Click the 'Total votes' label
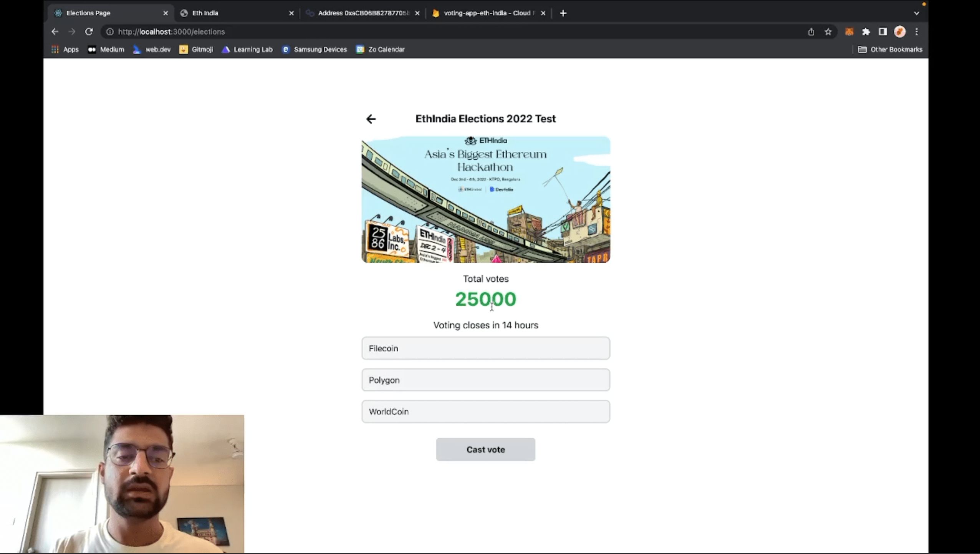This screenshot has width=980, height=554. pos(486,279)
